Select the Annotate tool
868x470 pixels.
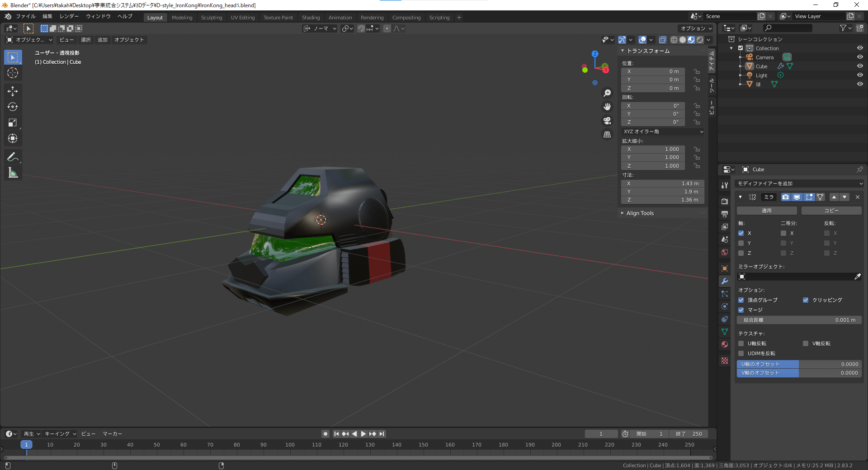(13, 156)
